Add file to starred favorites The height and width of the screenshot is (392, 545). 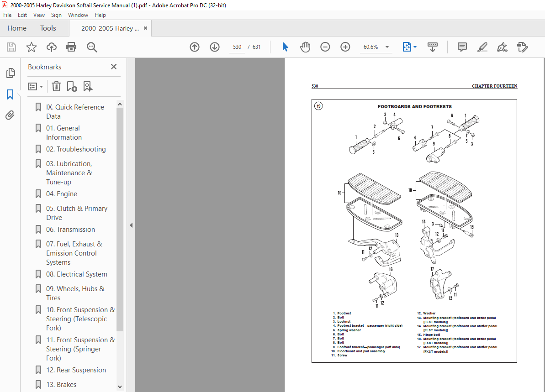(31, 47)
